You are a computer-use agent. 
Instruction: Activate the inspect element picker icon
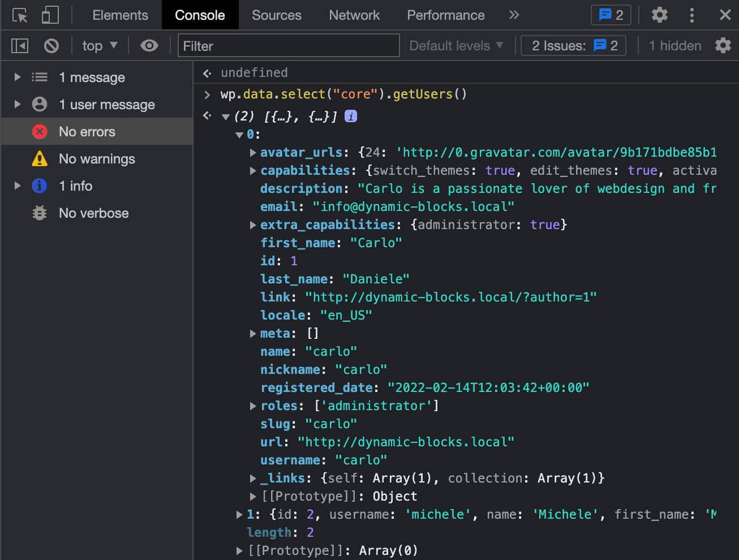click(20, 15)
